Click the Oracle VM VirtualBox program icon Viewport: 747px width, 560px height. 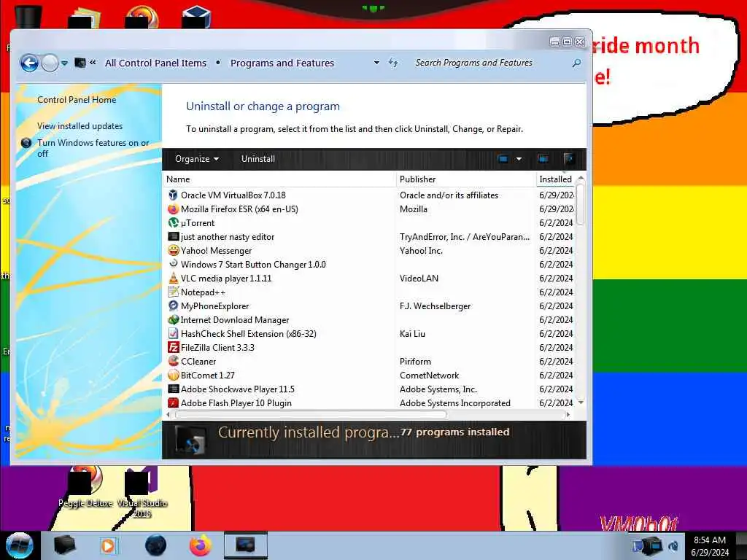[x=173, y=195]
